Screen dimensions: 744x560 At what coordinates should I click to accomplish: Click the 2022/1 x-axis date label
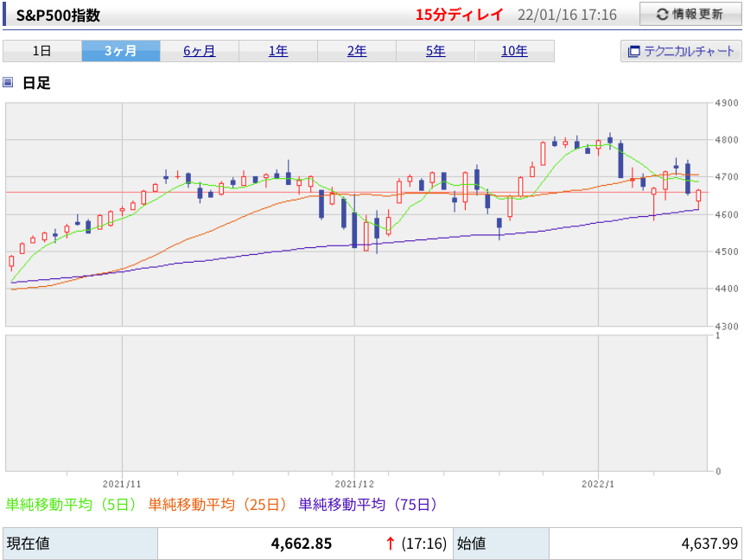tap(598, 484)
